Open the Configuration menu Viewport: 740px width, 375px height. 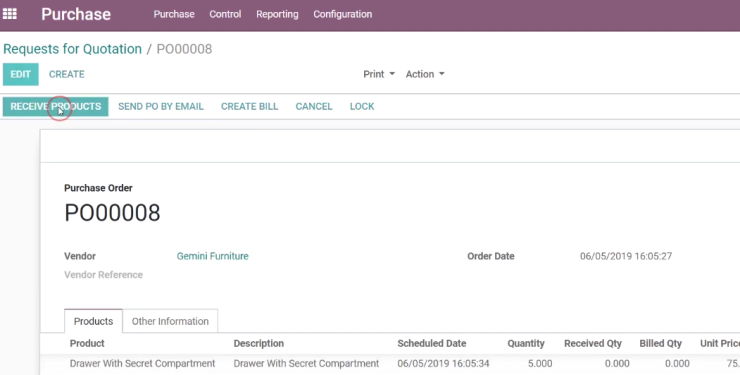(x=343, y=14)
